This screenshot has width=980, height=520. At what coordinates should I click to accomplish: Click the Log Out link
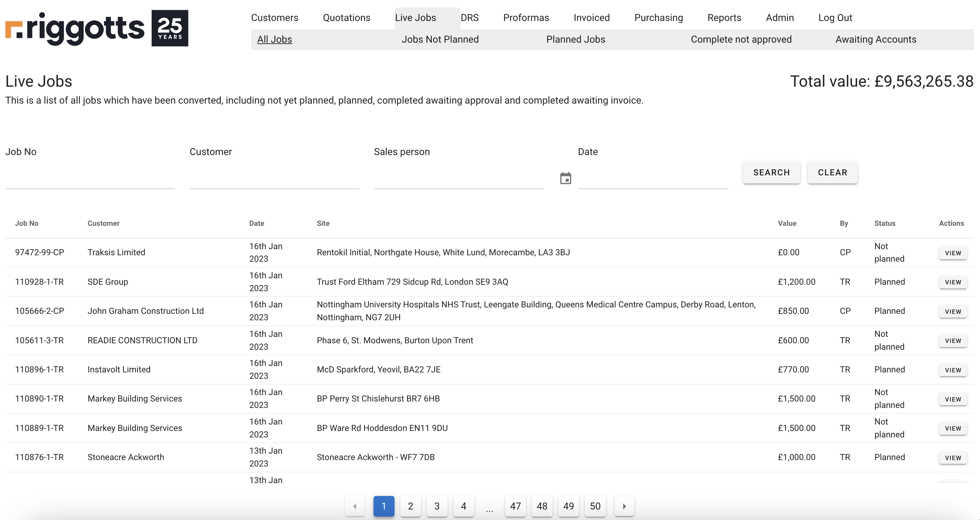(x=835, y=18)
